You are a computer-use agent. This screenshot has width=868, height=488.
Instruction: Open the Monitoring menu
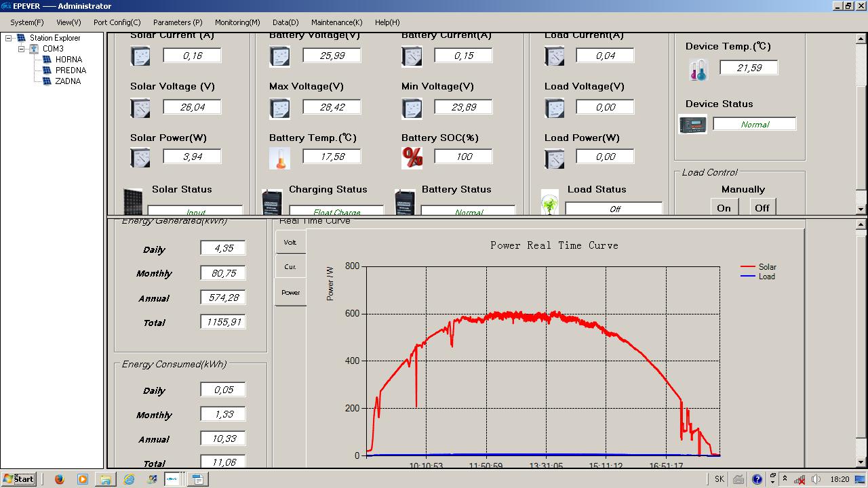click(237, 22)
